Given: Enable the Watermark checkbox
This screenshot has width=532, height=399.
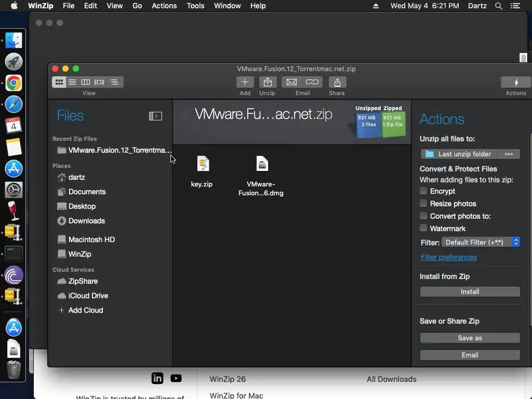Looking at the screenshot, I should (x=423, y=228).
